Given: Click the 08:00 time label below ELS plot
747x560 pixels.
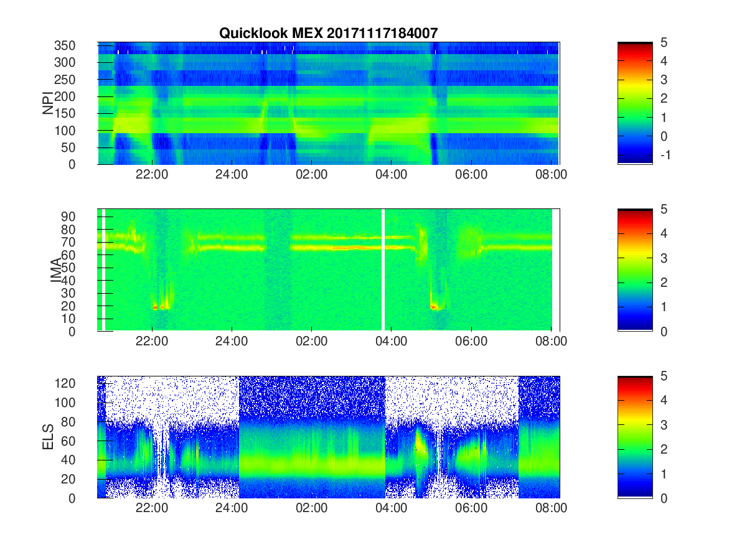Looking at the screenshot, I should point(552,508).
